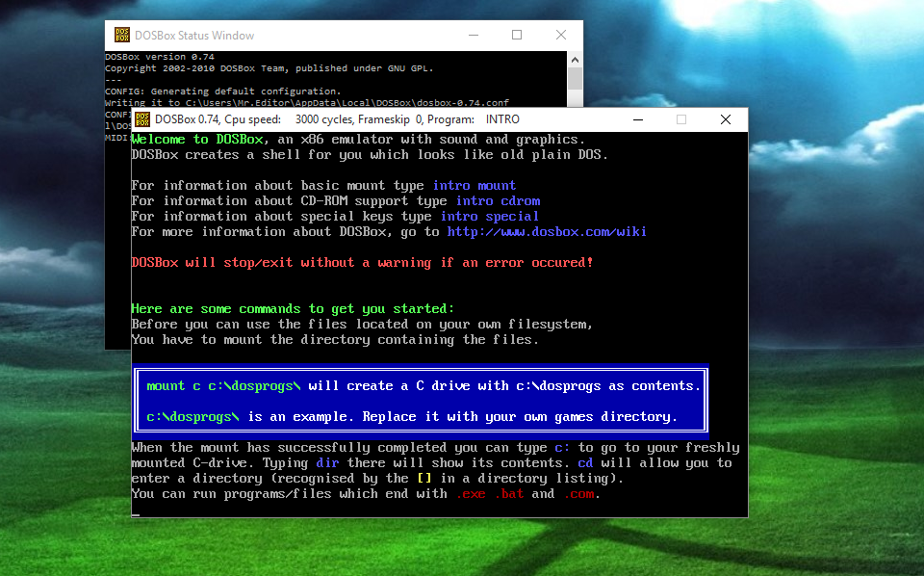
Task: Click the "Writing it to C:\Users\Mr.Editor" line
Action: coord(307,103)
